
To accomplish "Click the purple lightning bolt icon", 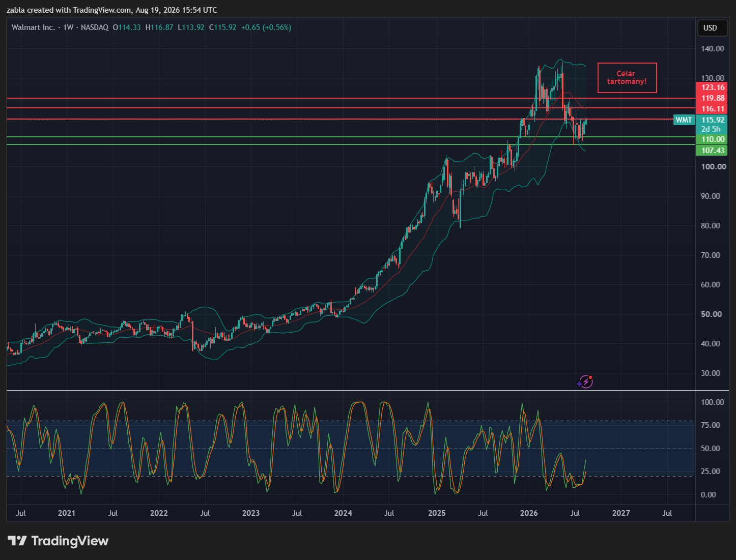I will pos(585,381).
